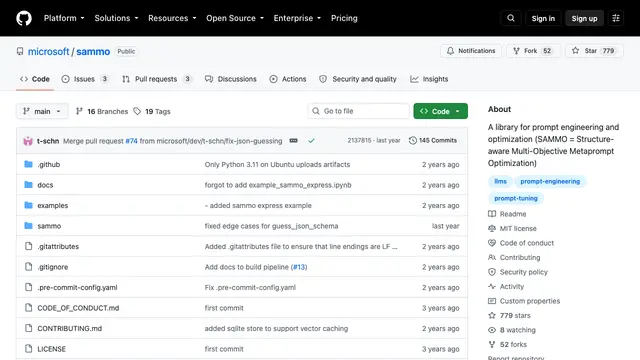This screenshot has height=360, width=640.
Task: Click the CONTRIBUTING.md file icon
Action: click(28, 328)
